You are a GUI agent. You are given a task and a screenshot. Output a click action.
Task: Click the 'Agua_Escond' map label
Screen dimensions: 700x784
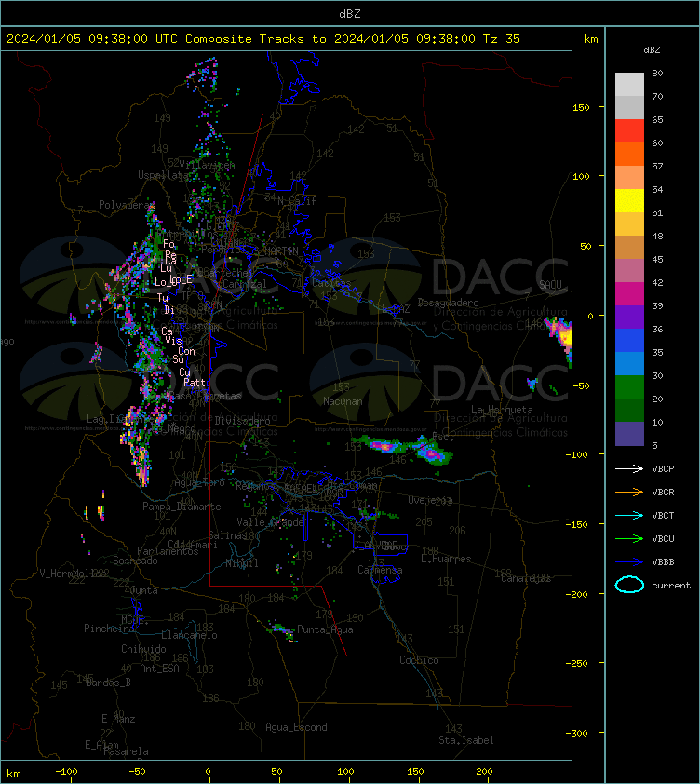coord(297,727)
